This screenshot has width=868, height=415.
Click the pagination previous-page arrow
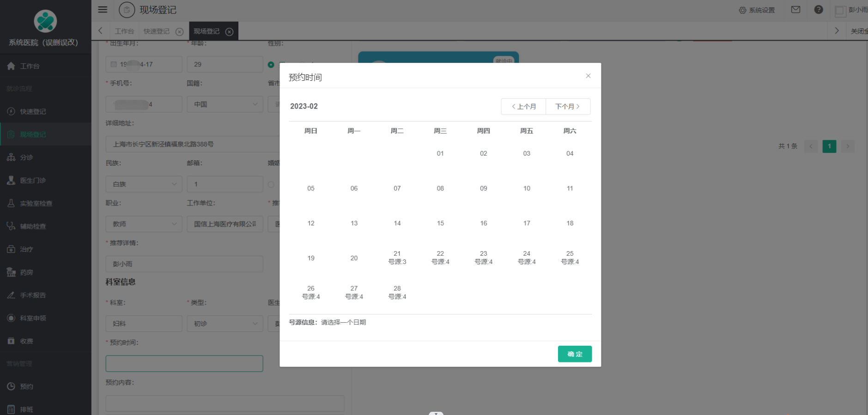(x=811, y=146)
